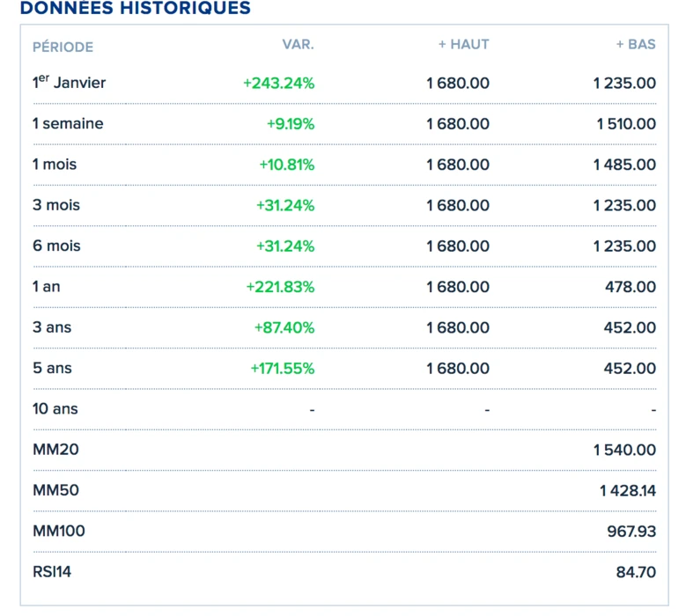Select the 1er Janvier row label

pos(69,83)
